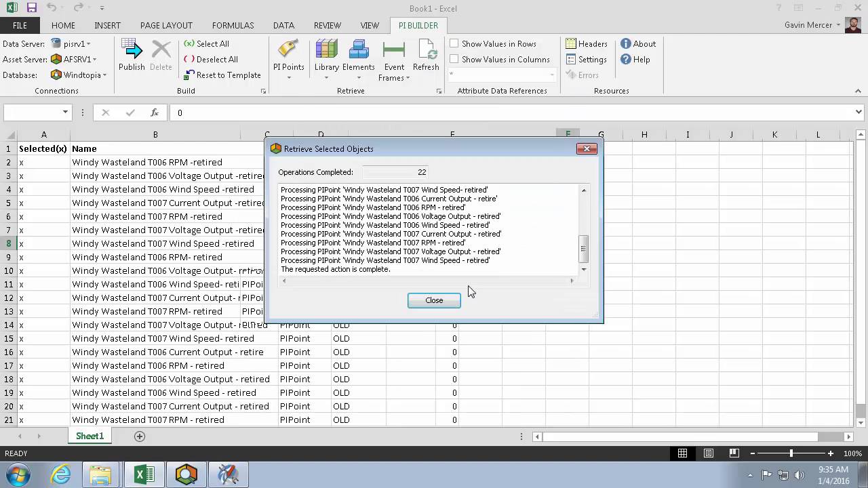Click cell 'Windy Wasteland T006 RPM -retired'
Image resolution: width=868 pixels, height=488 pixels.
point(155,162)
